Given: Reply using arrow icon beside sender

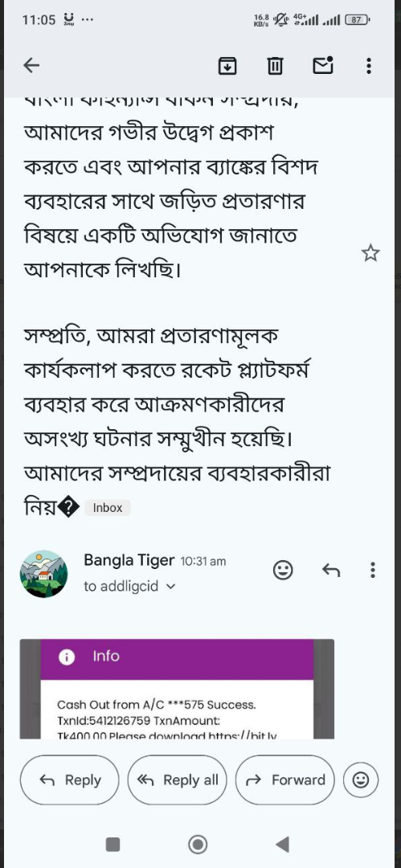Looking at the screenshot, I should [x=330, y=570].
